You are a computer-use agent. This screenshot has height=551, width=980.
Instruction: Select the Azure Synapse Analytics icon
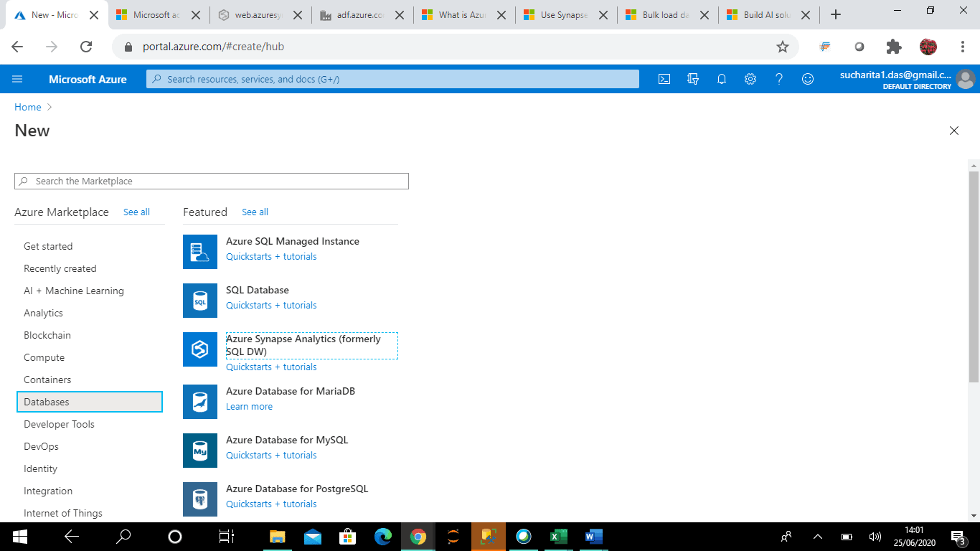click(200, 349)
